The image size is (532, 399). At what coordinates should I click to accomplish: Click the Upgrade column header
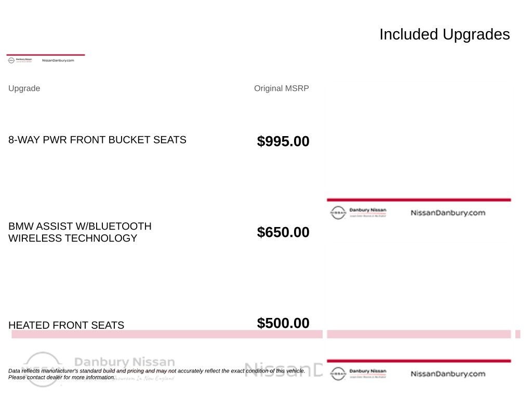(x=24, y=88)
